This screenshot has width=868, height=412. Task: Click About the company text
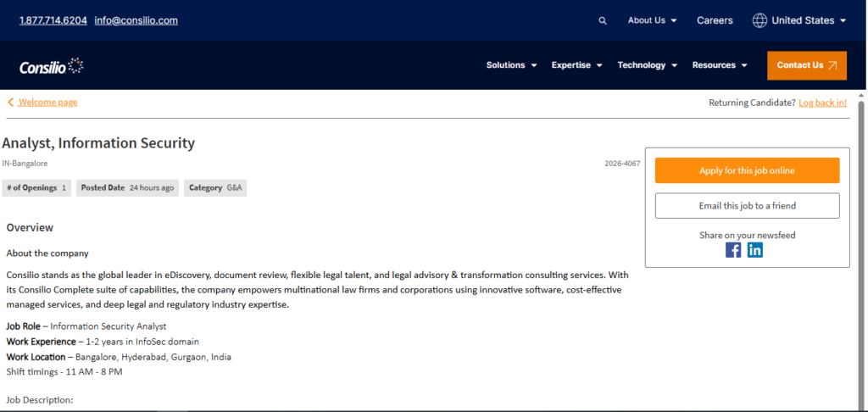pyautogui.click(x=47, y=253)
